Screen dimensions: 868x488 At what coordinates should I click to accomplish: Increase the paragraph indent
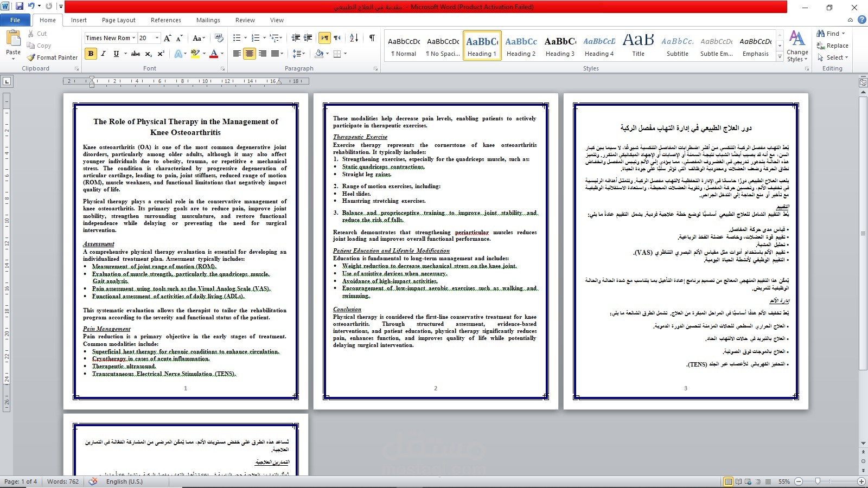pyautogui.click(x=308, y=38)
